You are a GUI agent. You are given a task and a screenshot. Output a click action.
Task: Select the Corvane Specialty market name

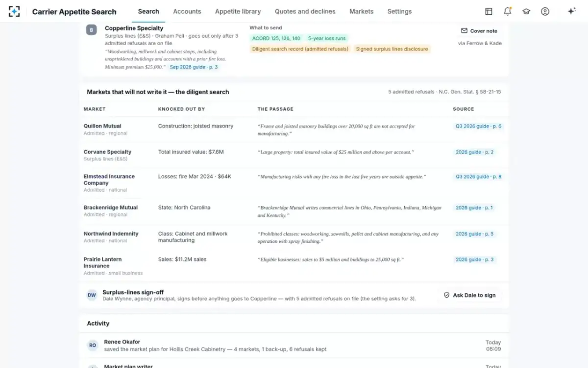click(x=107, y=152)
